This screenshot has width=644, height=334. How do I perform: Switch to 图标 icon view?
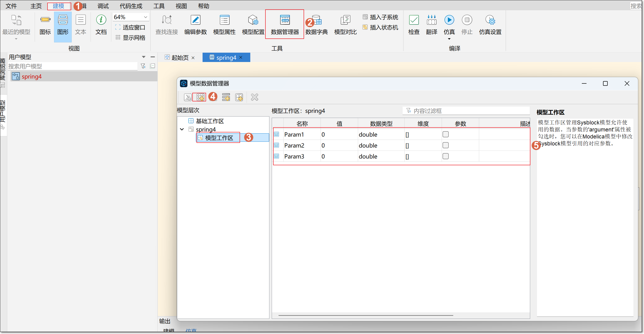click(x=45, y=24)
